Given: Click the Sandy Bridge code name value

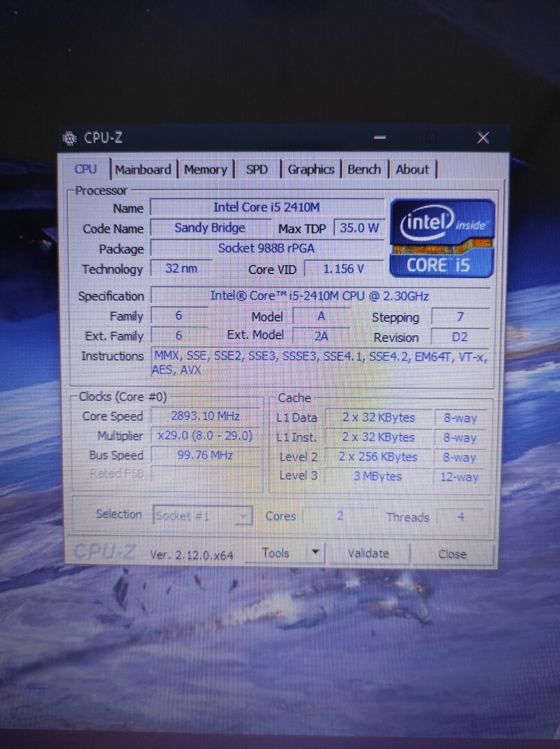Looking at the screenshot, I should 210,228.
